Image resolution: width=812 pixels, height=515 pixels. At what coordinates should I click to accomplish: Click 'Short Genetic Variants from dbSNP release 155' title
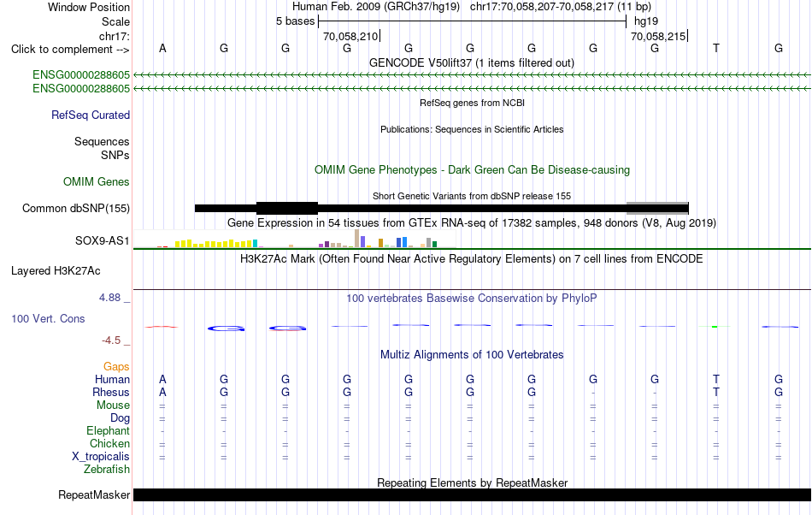pos(472,197)
